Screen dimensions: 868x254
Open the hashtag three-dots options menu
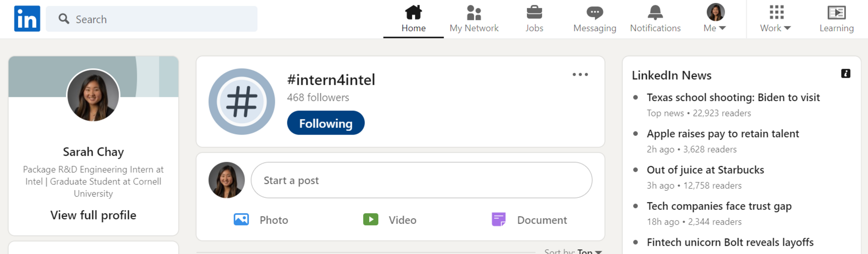click(x=580, y=75)
